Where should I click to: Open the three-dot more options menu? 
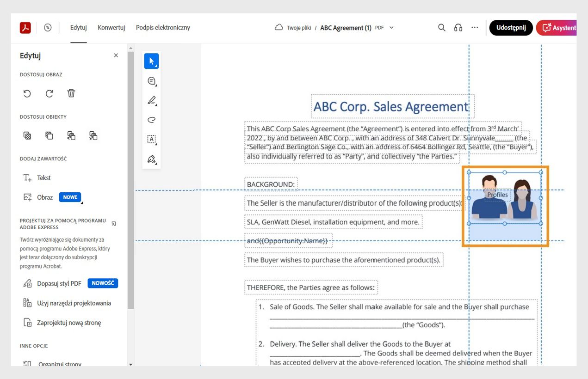[x=475, y=28]
